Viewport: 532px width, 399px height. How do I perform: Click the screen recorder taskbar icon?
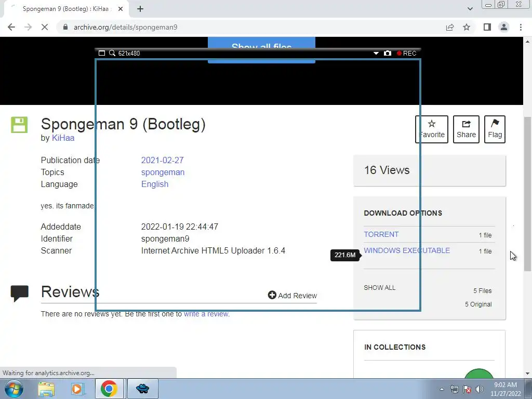[x=142, y=389]
